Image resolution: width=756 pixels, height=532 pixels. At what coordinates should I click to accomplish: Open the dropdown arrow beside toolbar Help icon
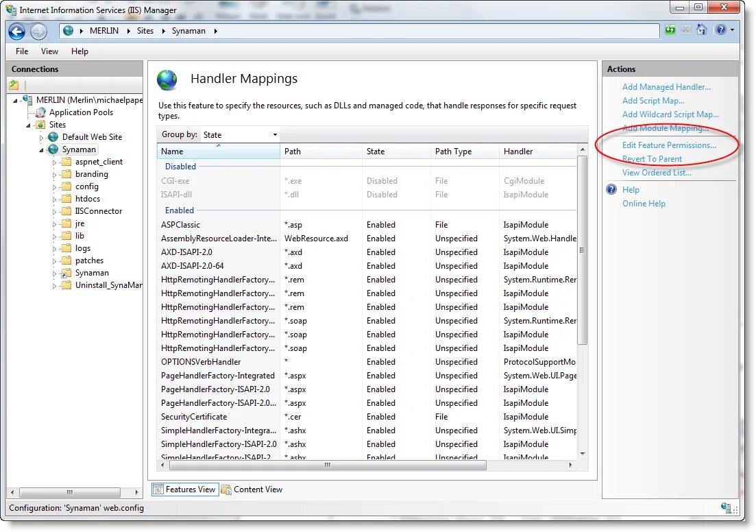pyautogui.click(x=733, y=30)
